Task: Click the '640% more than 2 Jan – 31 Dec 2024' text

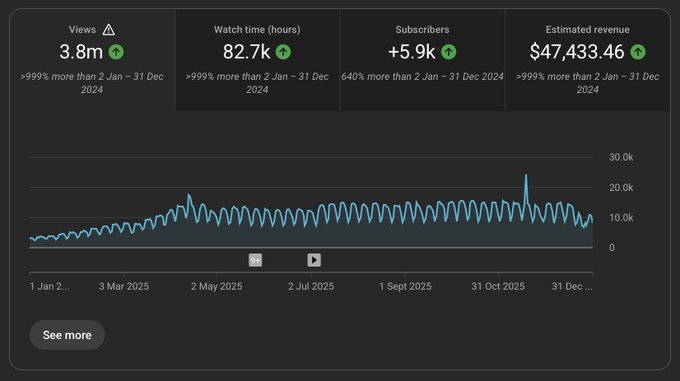Action: click(422, 77)
